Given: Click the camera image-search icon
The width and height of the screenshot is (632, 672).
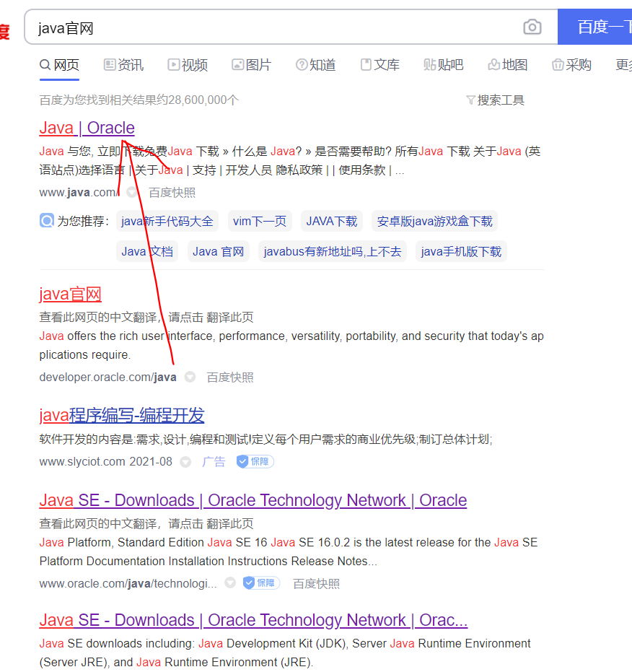Looking at the screenshot, I should [532, 27].
